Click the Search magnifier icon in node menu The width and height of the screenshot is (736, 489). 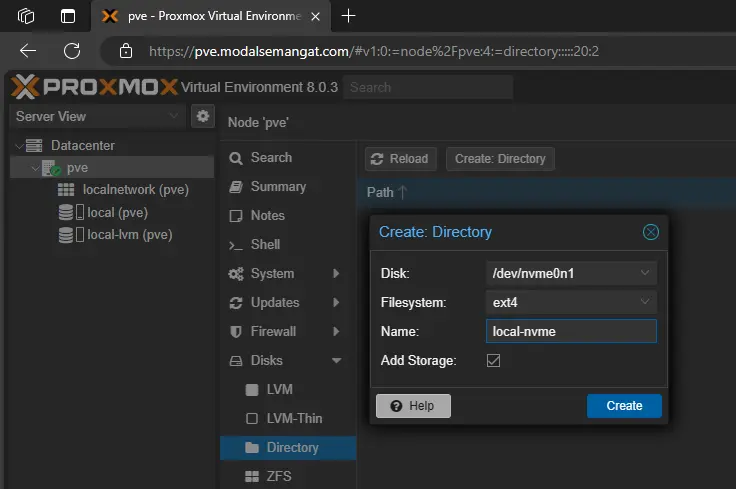(236, 158)
